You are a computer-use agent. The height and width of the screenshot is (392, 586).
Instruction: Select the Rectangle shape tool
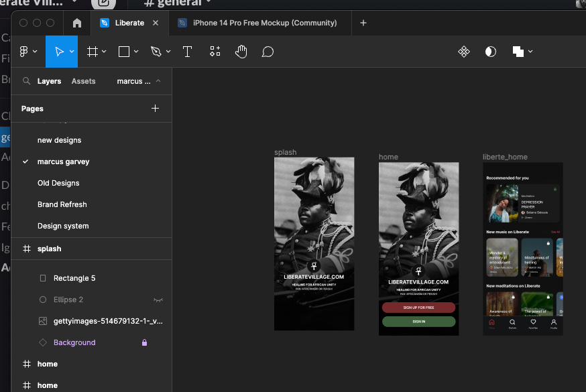coord(123,52)
